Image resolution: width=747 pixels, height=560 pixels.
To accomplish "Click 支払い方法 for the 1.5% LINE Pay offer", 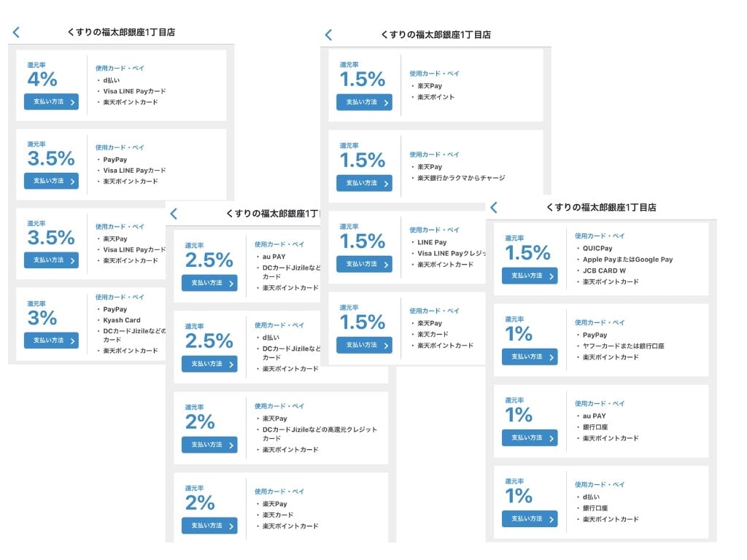I will pyautogui.click(x=364, y=264).
